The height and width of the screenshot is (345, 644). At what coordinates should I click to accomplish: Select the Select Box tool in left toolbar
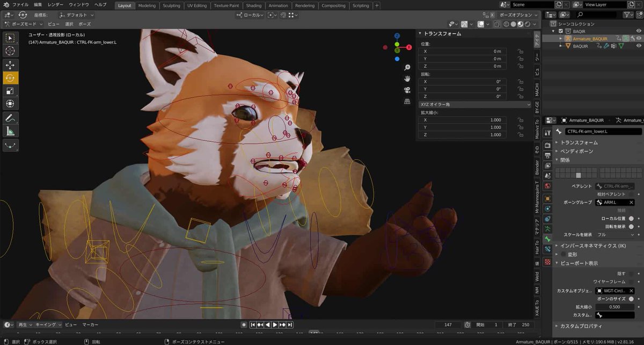click(10, 38)
